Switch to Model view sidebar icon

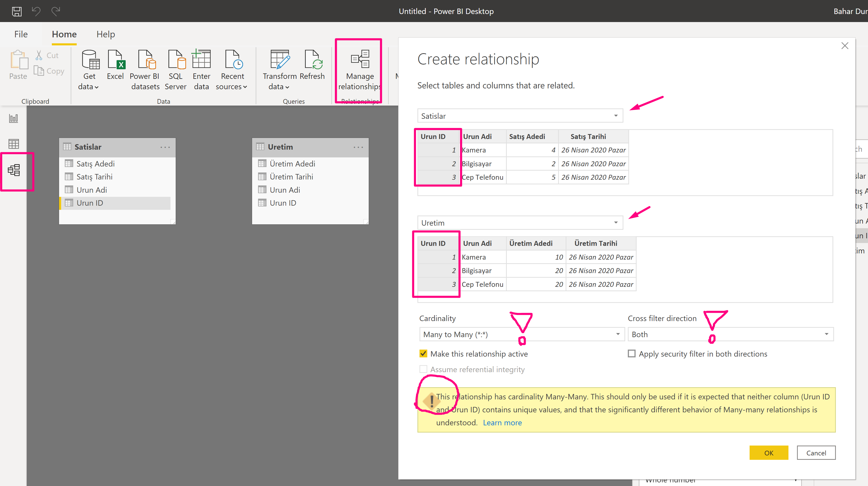point(14,170)
